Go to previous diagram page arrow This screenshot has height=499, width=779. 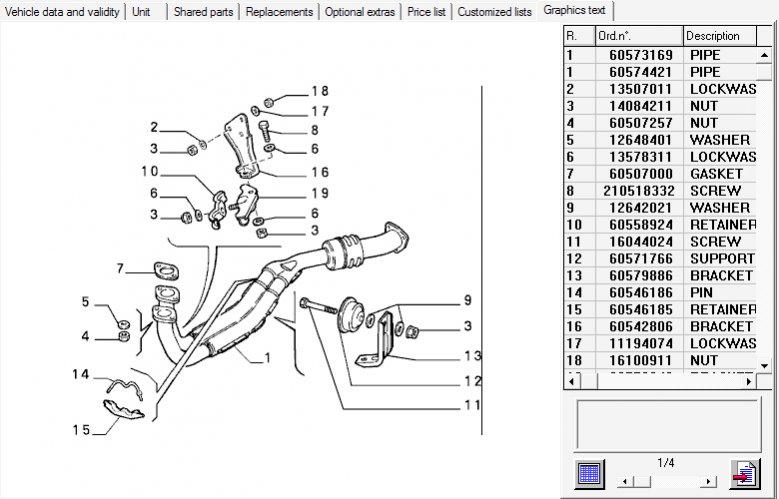point(624,481)
